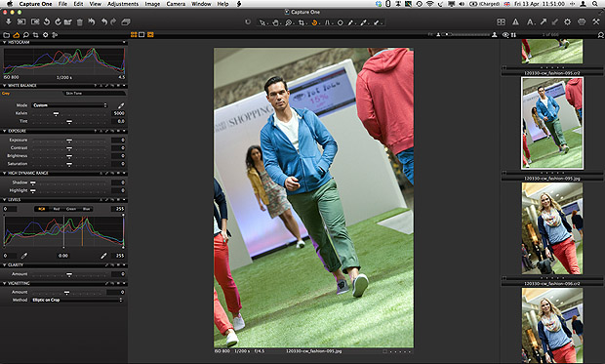Collapse the High Dynamic Range panel
The height and width of the screenshot is (364, 605).
point(5,173)
